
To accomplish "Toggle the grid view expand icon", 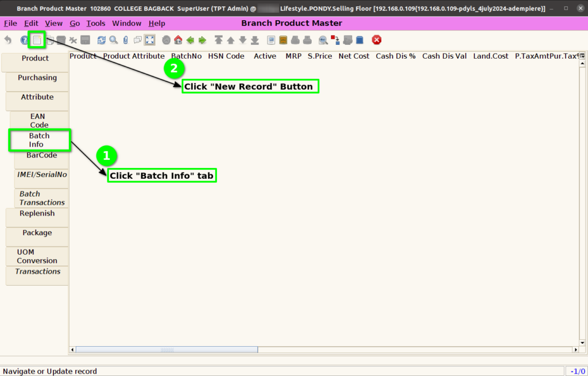I will pyautogui.click(x=150, y=40).
